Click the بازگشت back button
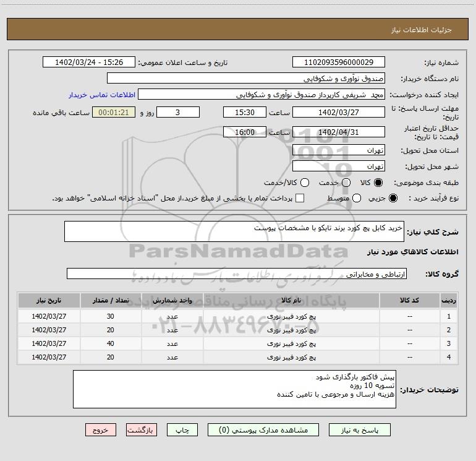 point(142,430)
